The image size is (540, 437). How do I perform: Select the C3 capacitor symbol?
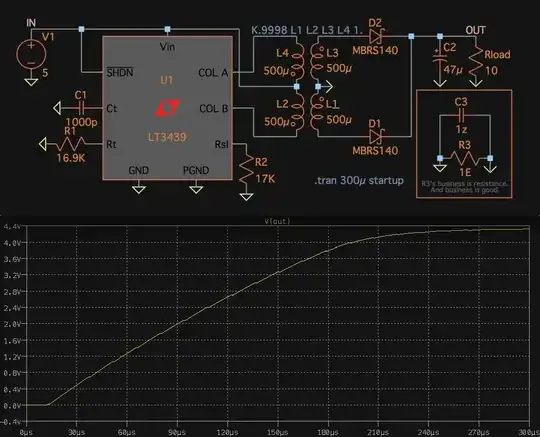pos(461,116)
